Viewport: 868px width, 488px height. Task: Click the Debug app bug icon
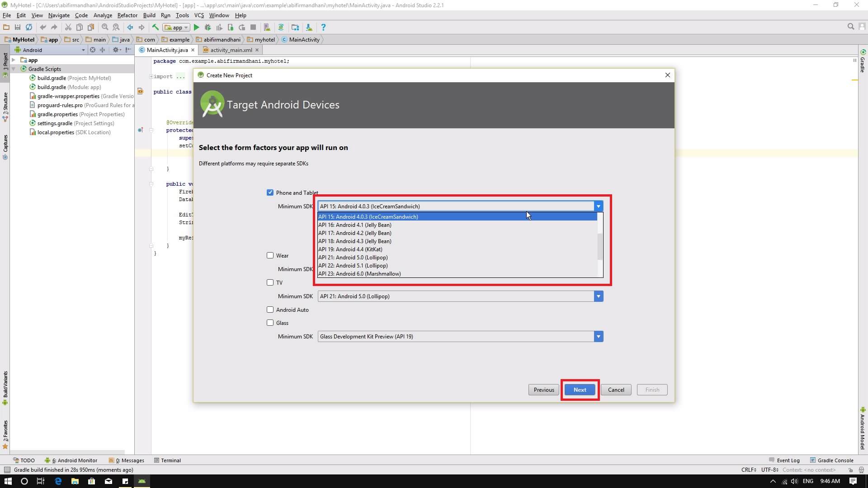[208, 28]
